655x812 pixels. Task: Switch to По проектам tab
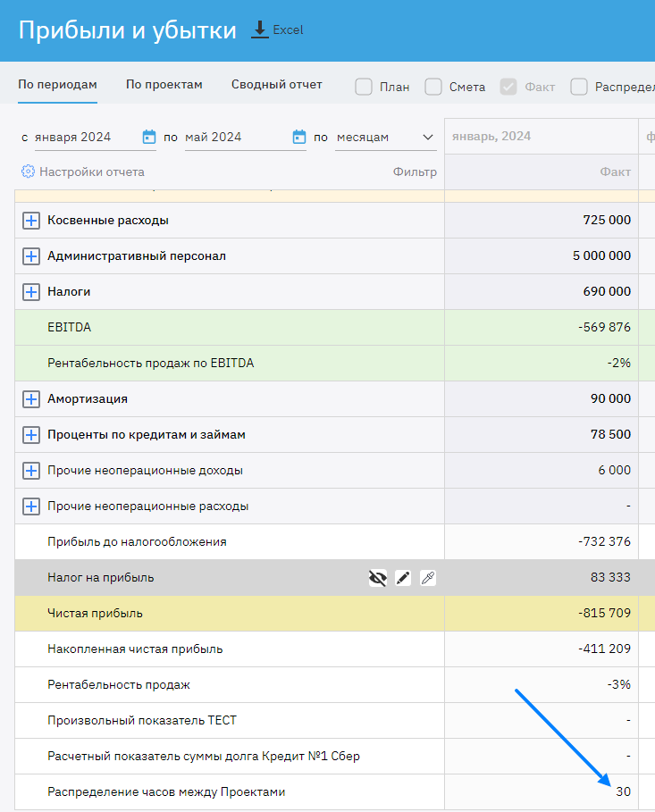point(164,85)
